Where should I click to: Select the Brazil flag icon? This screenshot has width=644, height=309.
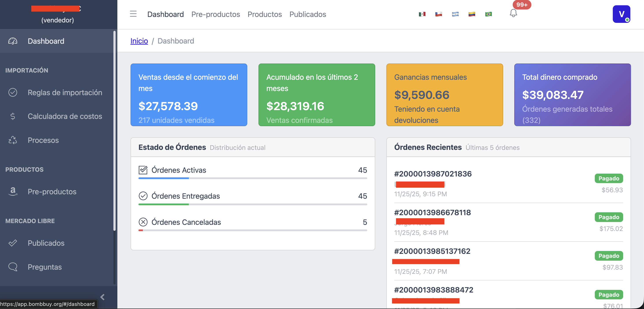(489, 14)
